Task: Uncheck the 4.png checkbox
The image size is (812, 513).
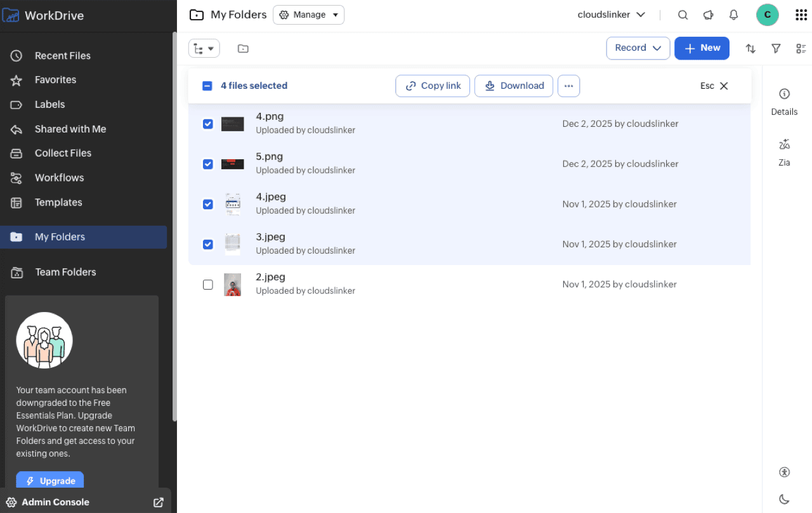Action: click(x=207, y=124)
